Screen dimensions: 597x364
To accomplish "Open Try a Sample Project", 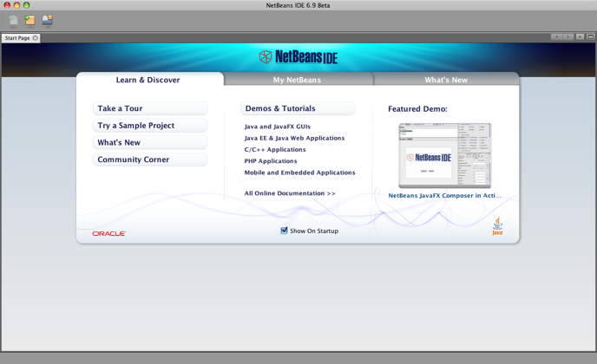I will point(150,126).
